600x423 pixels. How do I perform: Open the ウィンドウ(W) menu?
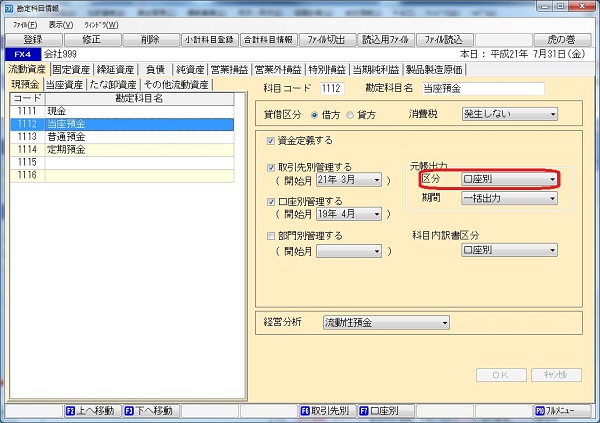(101, 25)
